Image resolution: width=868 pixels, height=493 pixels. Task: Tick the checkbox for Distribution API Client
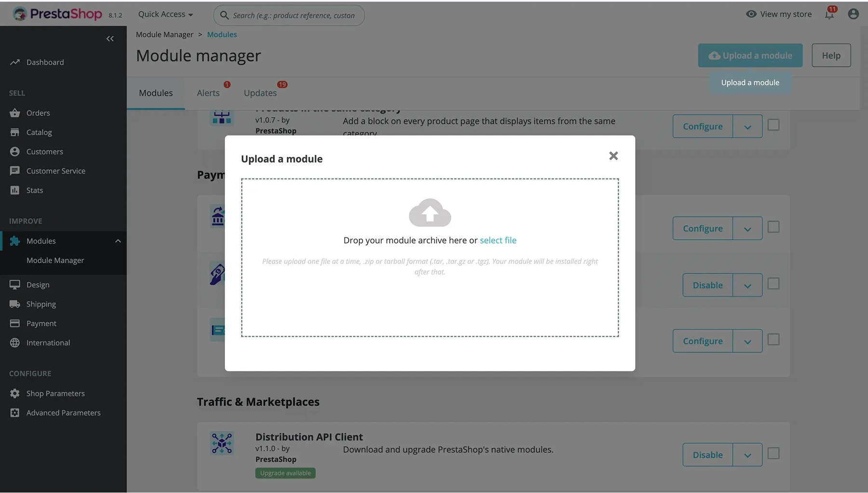tap(773, 453)
